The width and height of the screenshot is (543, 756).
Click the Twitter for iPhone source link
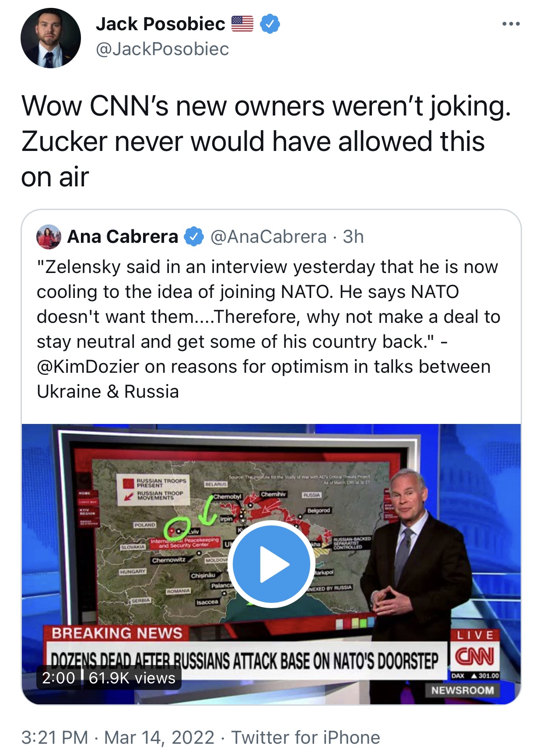[305, 737]
